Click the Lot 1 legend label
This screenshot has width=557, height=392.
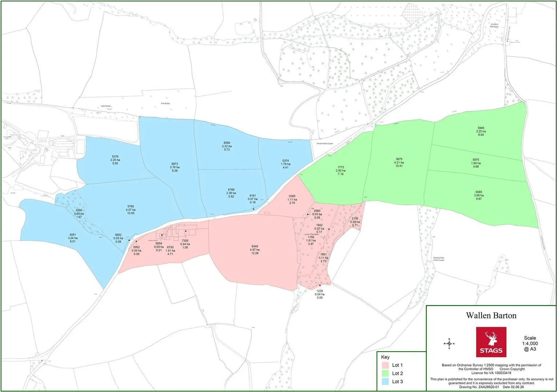[x=397, y=365]
